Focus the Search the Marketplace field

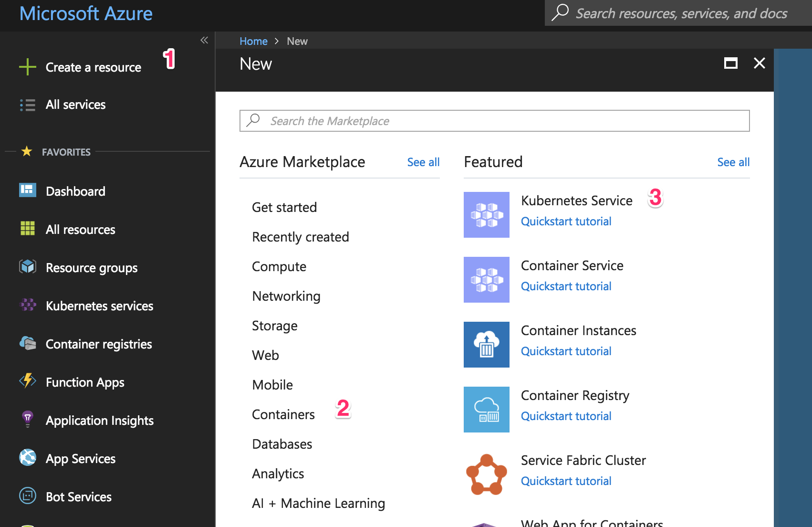click(495, 121)
